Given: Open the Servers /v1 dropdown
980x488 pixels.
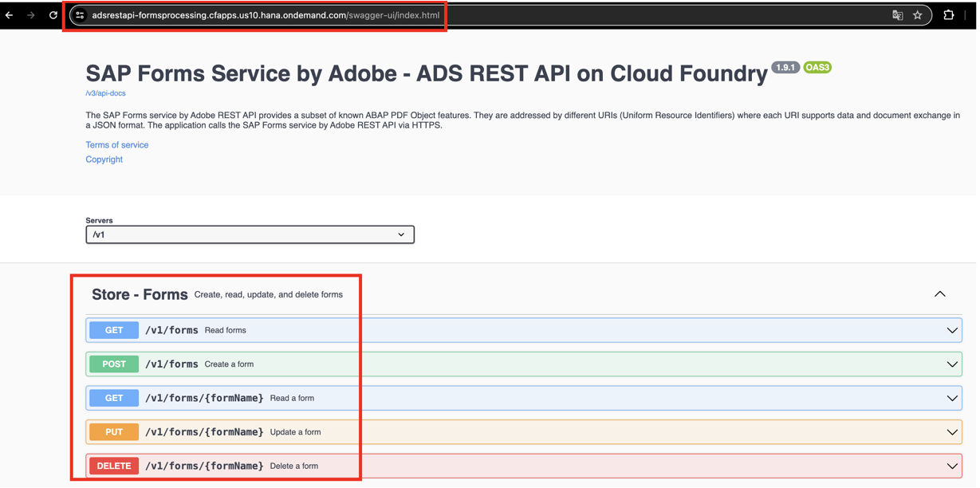Looking at the screenshot, I should tap(250, 234).
